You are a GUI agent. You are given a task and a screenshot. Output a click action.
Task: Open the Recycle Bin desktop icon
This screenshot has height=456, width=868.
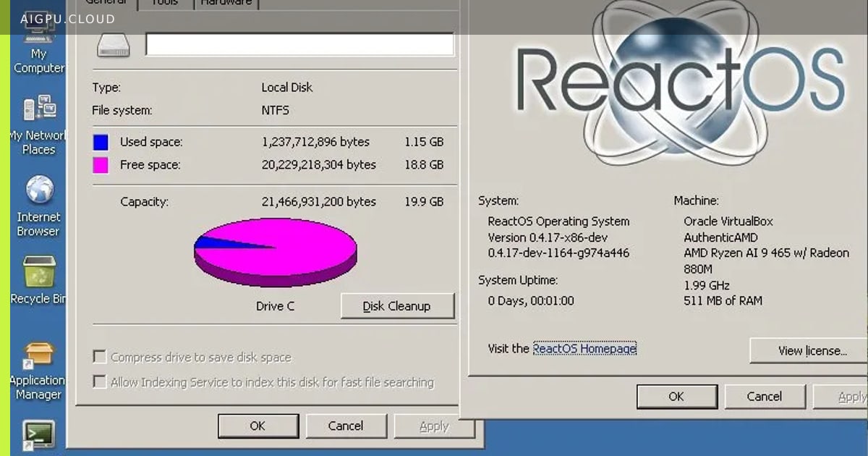pos(38,280)
